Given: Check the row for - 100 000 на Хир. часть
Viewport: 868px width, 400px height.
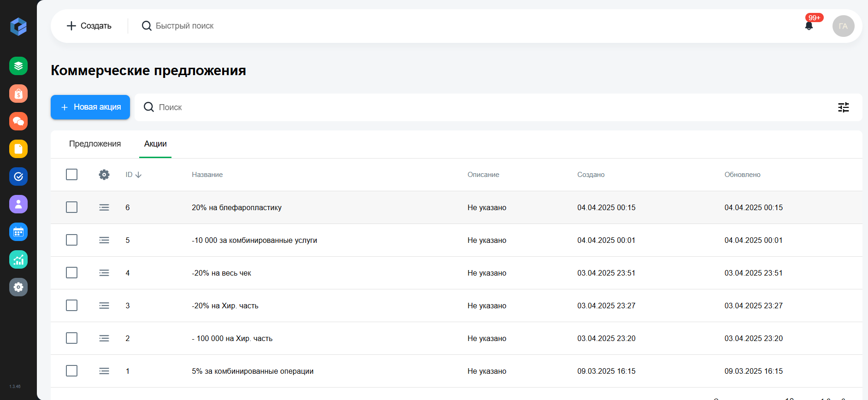Looking at the screenshot, I should pyautogui.click(x=71, y=338).
